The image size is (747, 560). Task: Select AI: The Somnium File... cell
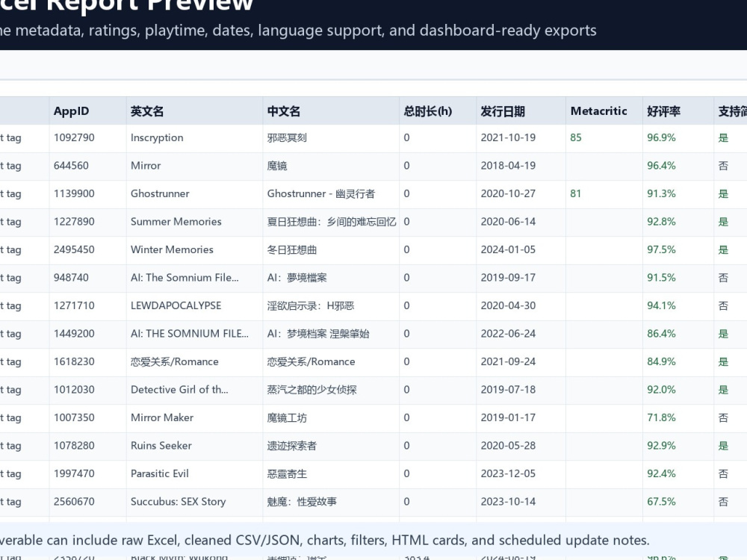click(194, 278)
